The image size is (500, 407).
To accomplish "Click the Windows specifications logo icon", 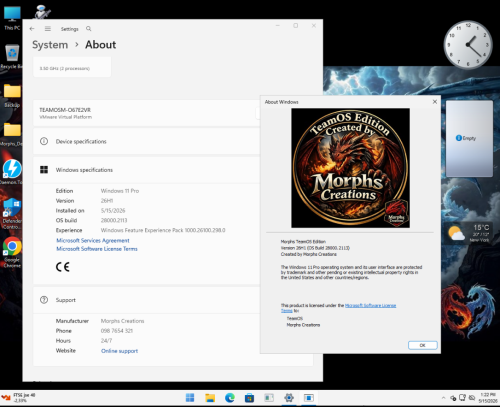I will tap(44, 170).
